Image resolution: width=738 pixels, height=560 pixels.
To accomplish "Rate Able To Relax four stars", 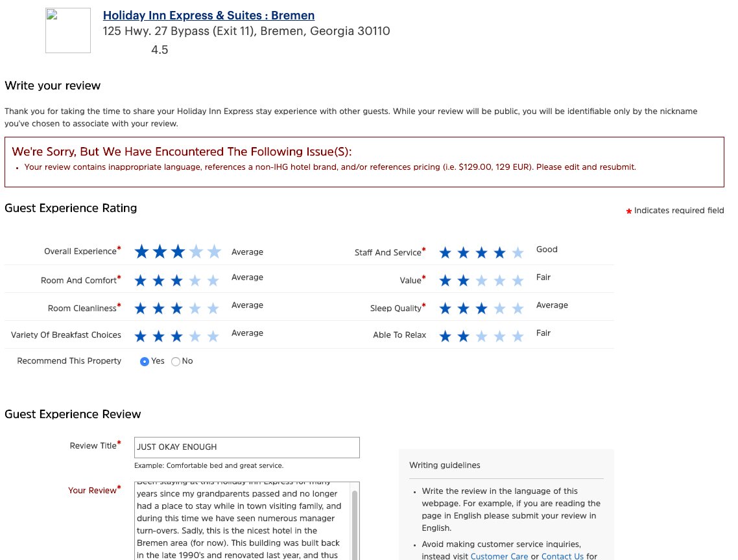I will point(499,336).
